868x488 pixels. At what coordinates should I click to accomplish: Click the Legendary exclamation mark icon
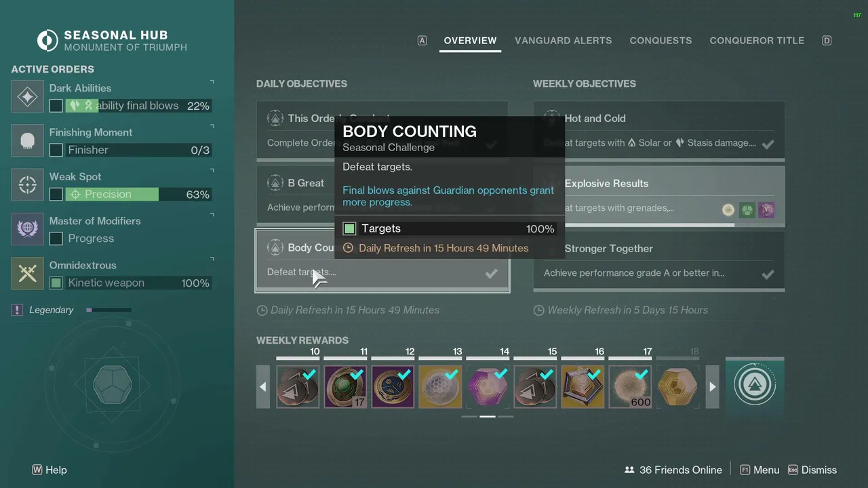coord(17,310)
